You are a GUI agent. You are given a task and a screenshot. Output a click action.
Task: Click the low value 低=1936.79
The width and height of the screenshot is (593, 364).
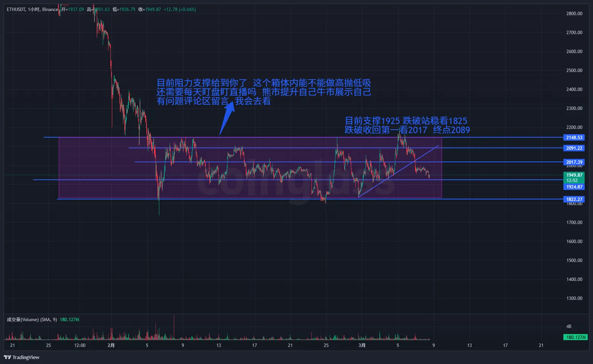coord(124,9)
